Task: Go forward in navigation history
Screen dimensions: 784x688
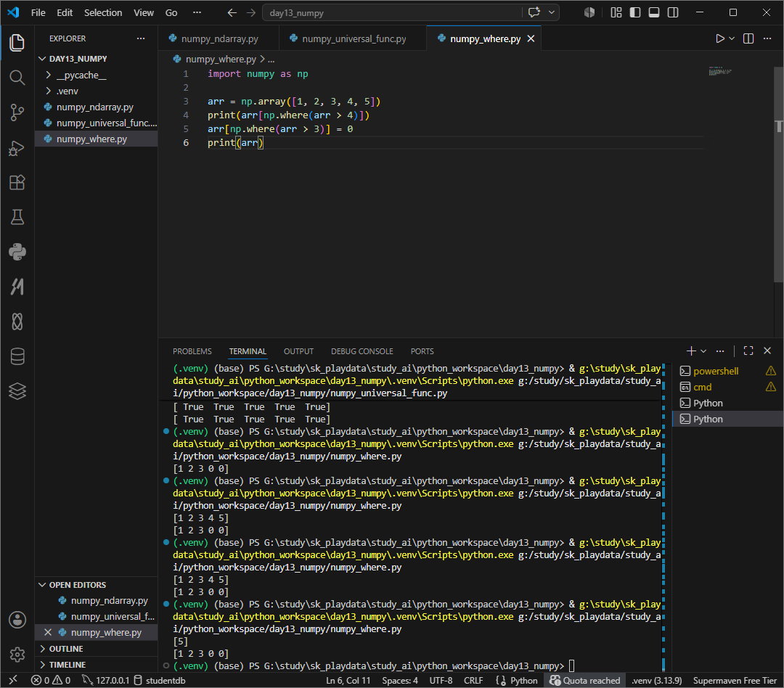Action: pyautogui.click(x=251, y=12)
